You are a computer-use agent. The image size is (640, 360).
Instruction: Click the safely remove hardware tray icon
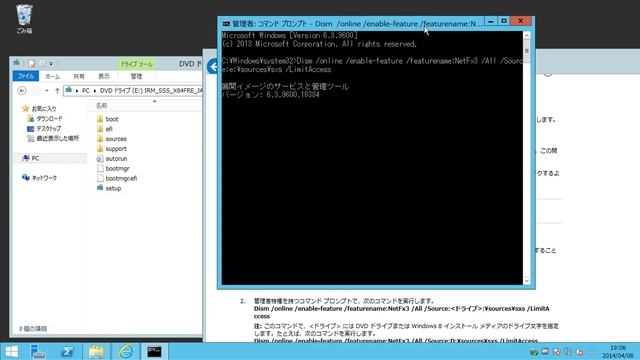(533, 352)
